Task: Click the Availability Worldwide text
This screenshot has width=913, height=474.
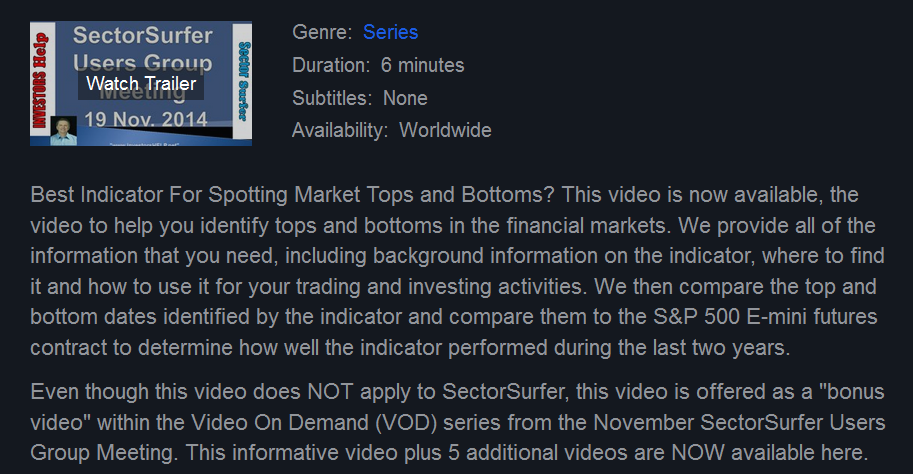Action: point(391,130)
